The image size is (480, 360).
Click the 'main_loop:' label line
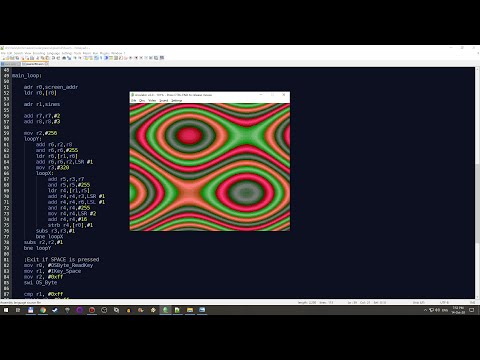27,76
